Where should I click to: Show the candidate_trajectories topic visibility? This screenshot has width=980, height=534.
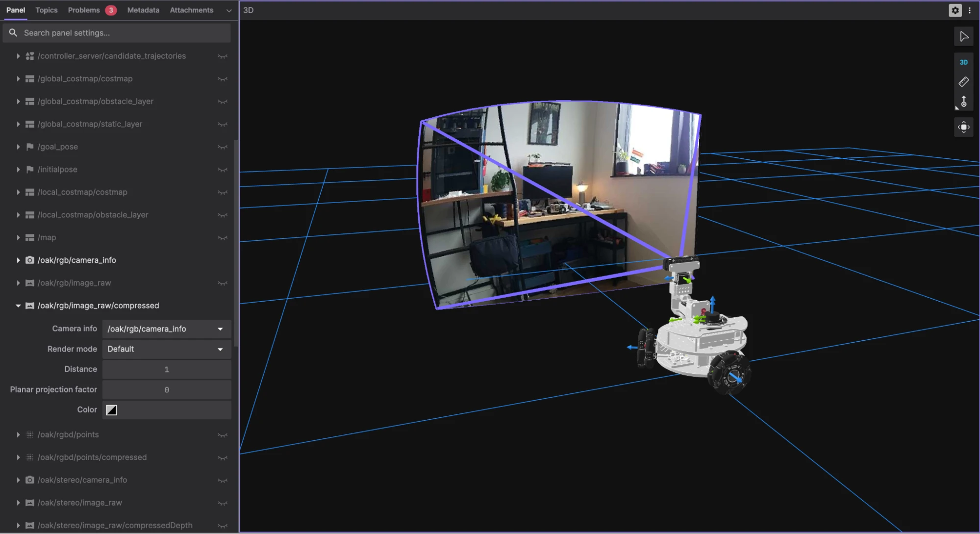[x=223, y=56]
